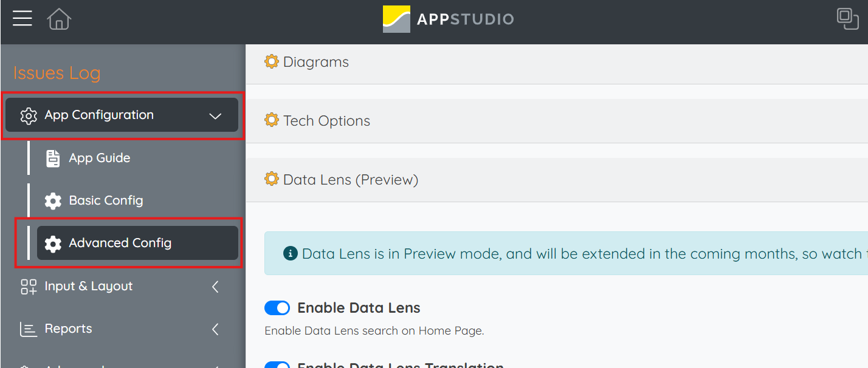Open the Tech Options section header
This screenshot has height=368, width=868.
click(x=557, y=121)
